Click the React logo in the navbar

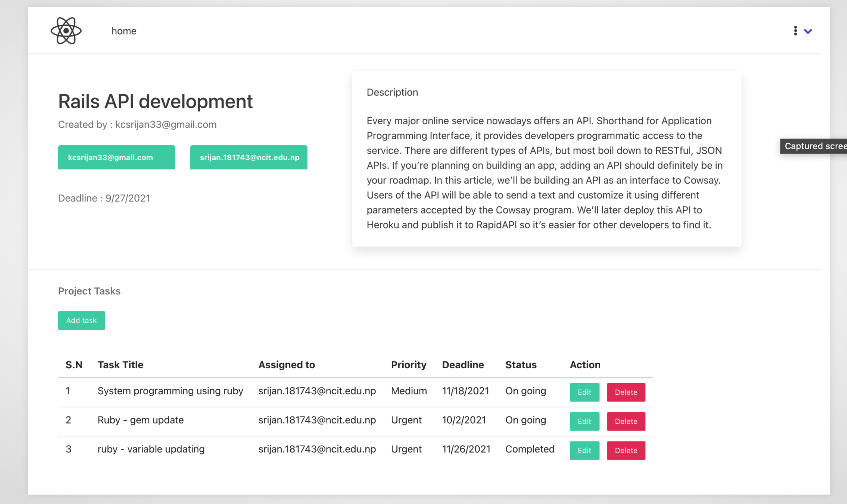coord(66,31)
